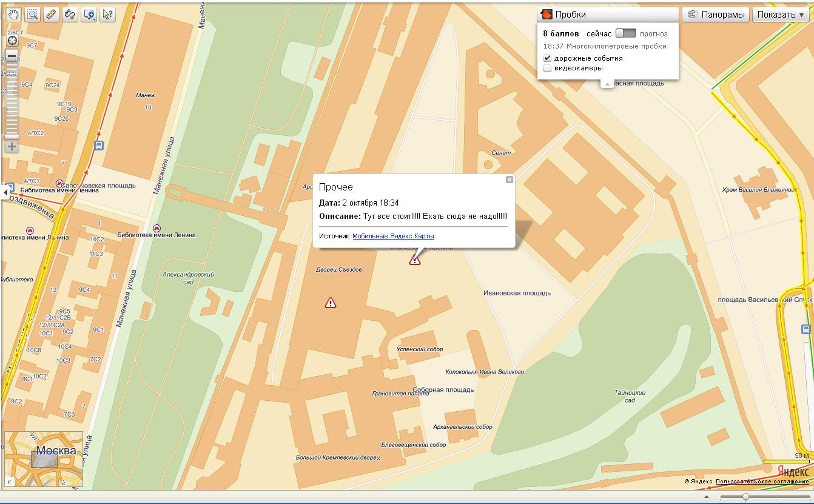
Task: Open the add-marker tool dropdown
Action: click(89, 15)
